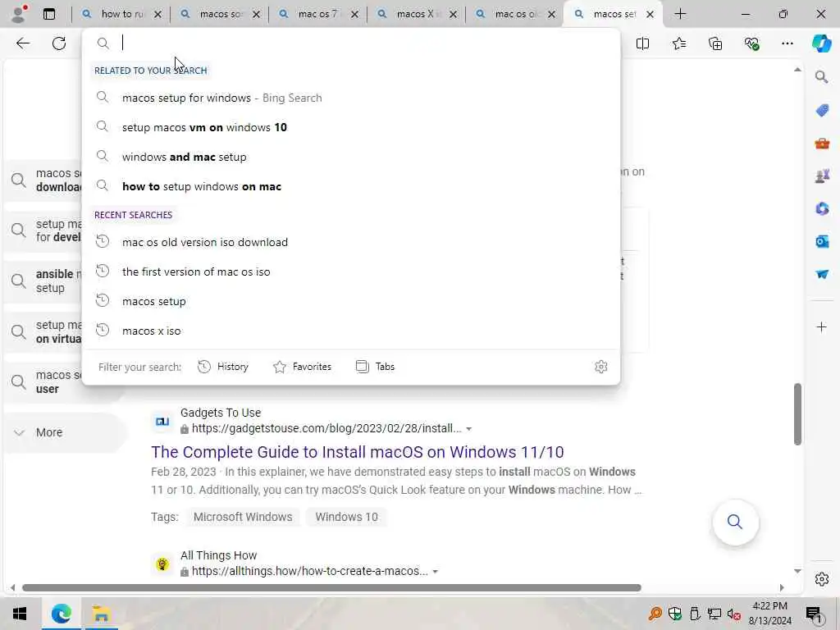
Task: Switch to the 'how to ru' tab
Action: [x=121, y=14]
